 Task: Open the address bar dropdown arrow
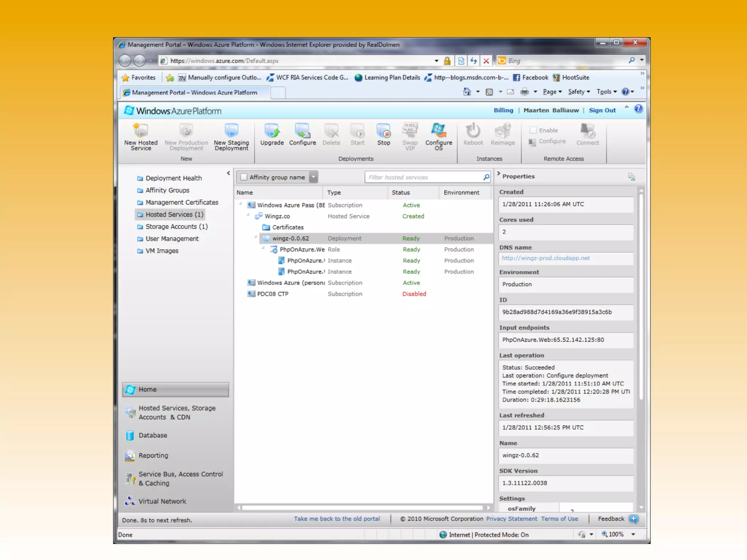click(436, 61)
